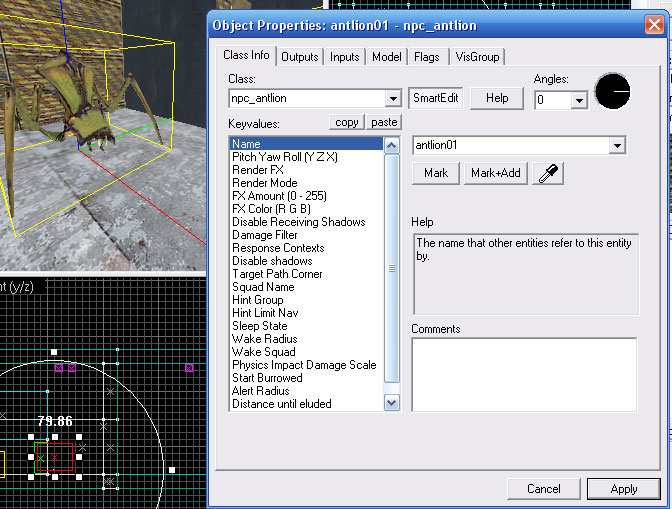Paste keyvalues with the paste button

pos(384,122)
